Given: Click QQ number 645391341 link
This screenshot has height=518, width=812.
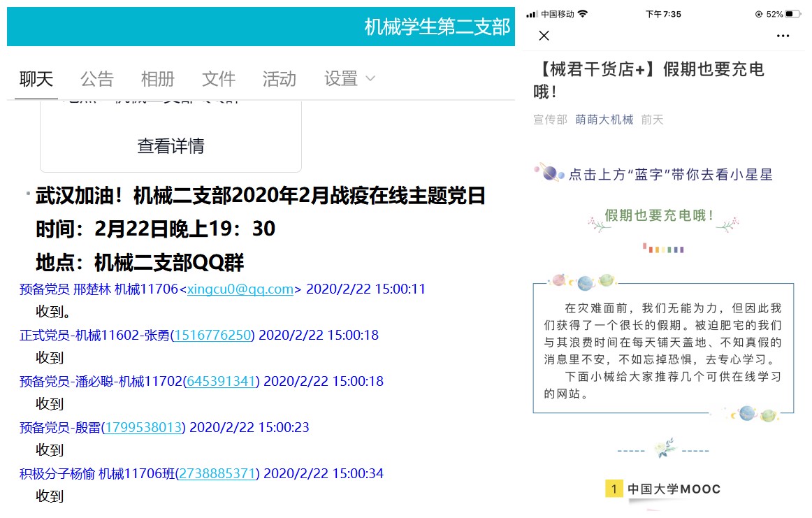Looking at the screenshot, I should click(x=222, y=382).
